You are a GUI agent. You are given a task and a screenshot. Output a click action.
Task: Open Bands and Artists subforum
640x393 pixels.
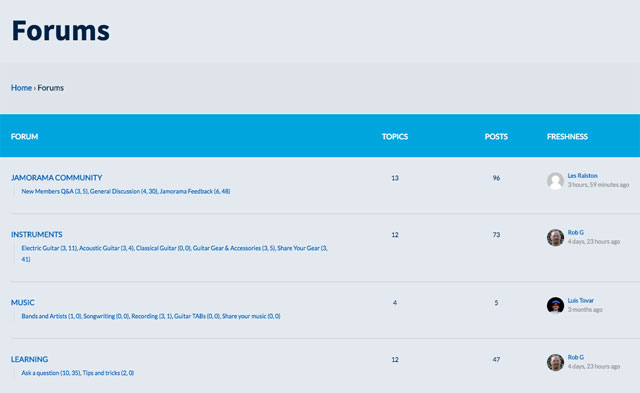tap(51, 316)
